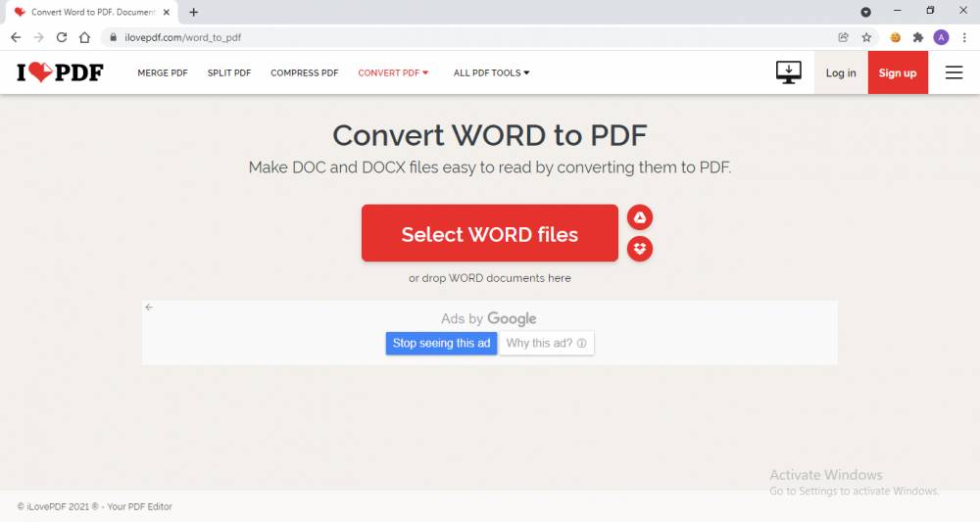
Task: Click the cookie extension icon
Action: click(x=895, y=37)
